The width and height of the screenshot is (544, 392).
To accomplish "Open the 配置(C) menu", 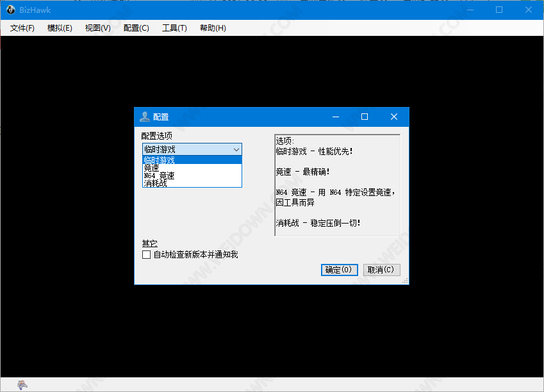I will (136, 28).
